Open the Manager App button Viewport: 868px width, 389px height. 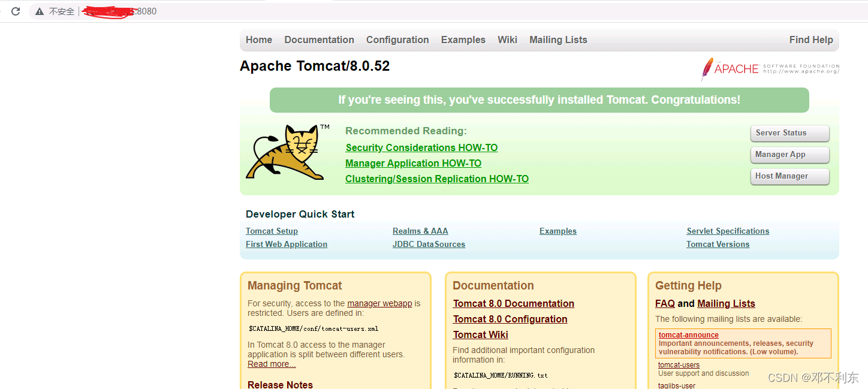[x=790, y=155]
